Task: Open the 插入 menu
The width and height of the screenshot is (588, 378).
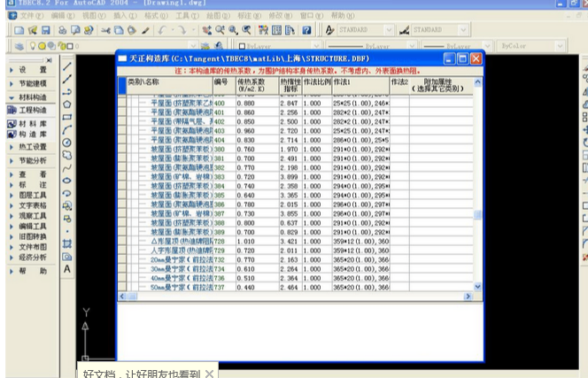Action: (125, 16)
